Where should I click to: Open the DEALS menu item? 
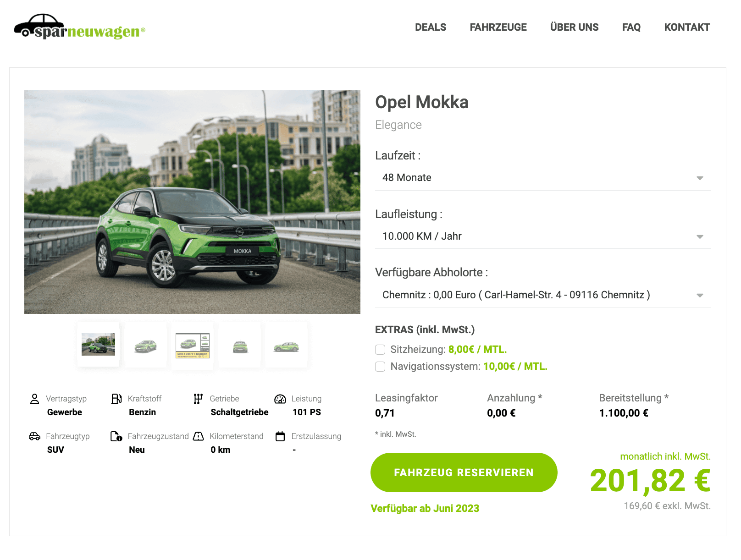point(431,27)
